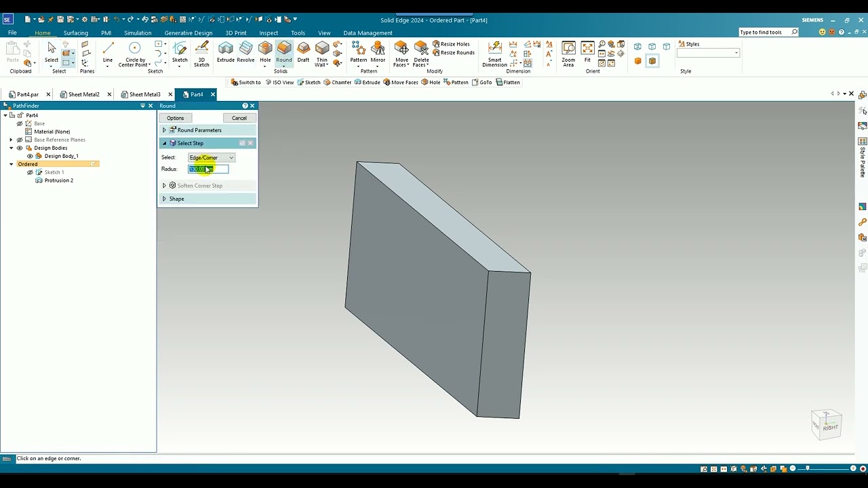Launch the 3D Sketch tool
The width and height of the screenshot is (868, 488).
201,54
